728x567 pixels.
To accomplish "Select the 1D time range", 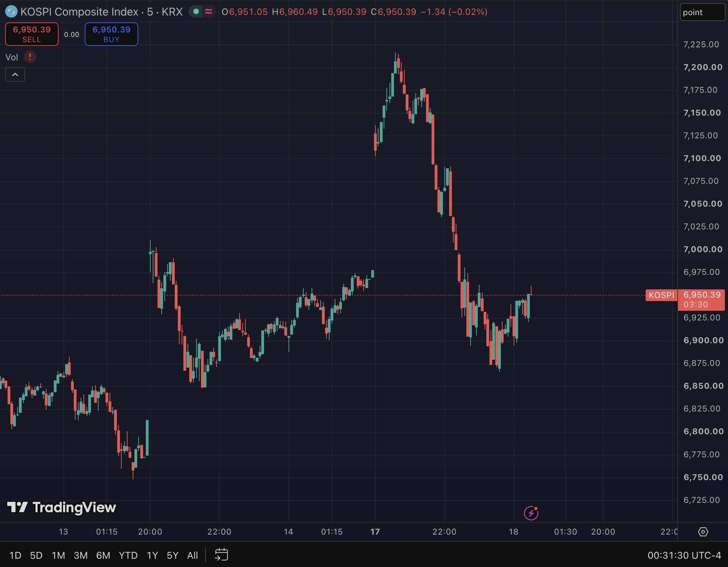I will pyautogui.click(x=15, y=555).
